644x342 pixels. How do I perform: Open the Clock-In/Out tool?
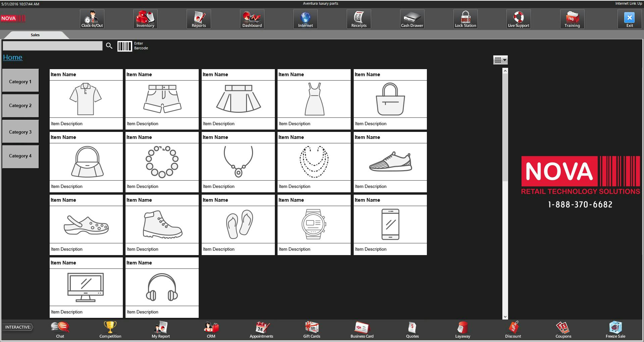tap(92, 19)
